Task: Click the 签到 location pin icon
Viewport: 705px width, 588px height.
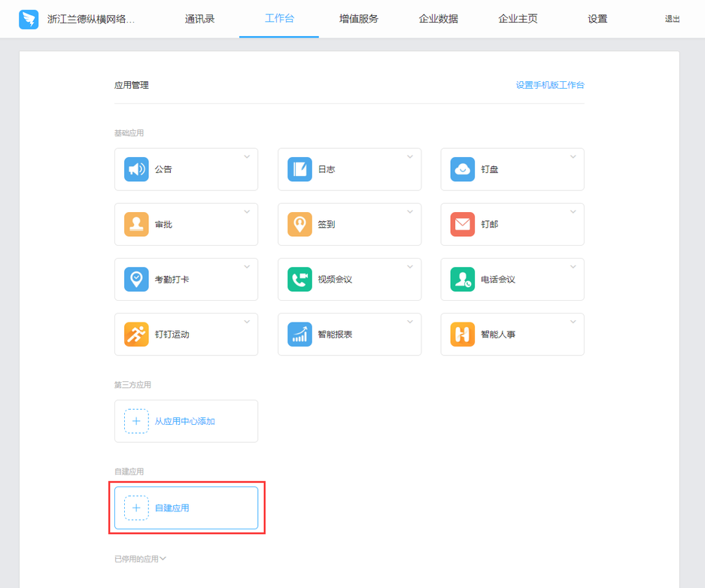Action: [x=299, y=224]
